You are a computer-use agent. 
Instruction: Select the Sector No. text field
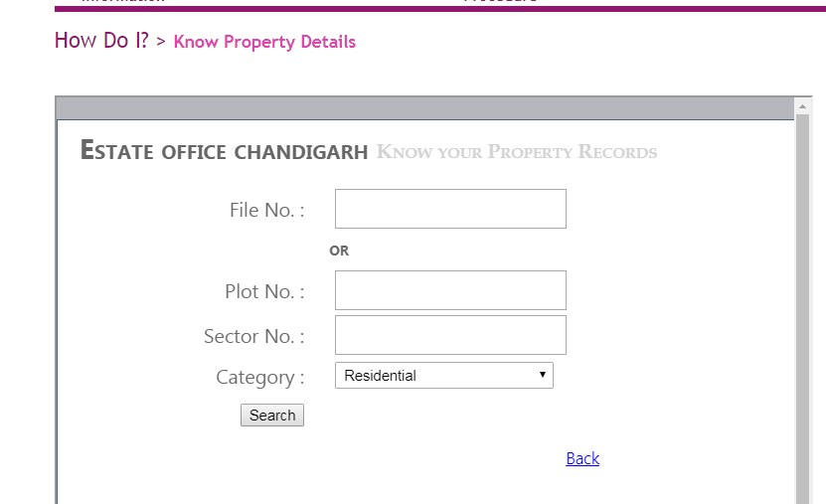pyautogui.click(x=450, y=335)
